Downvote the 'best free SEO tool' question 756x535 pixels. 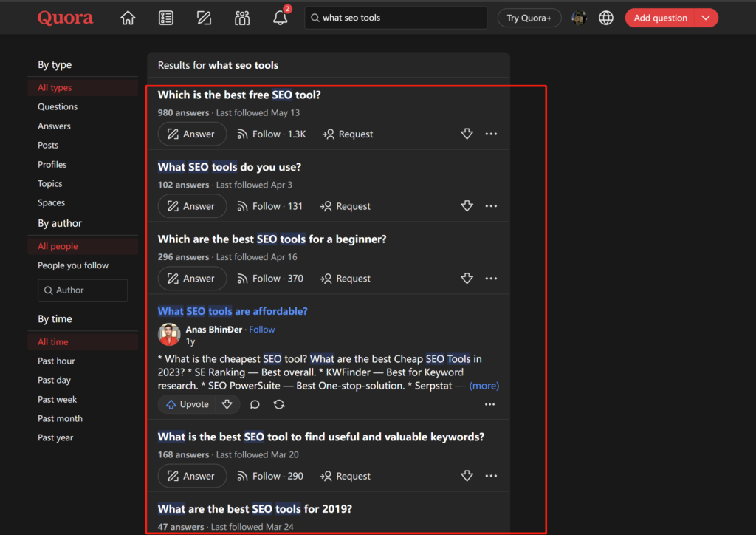(x=467, y=134)
